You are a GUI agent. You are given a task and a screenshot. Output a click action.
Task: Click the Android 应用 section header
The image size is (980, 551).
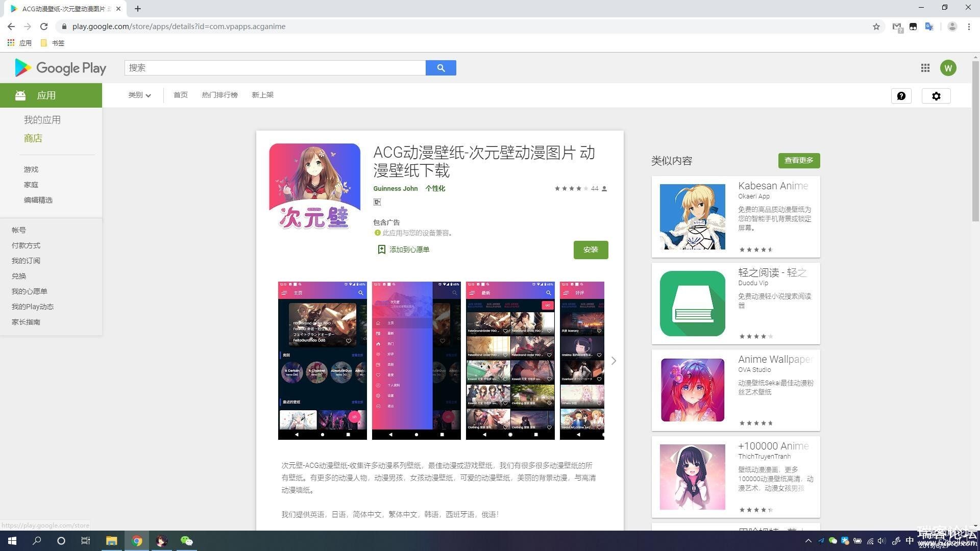(51, 95)
